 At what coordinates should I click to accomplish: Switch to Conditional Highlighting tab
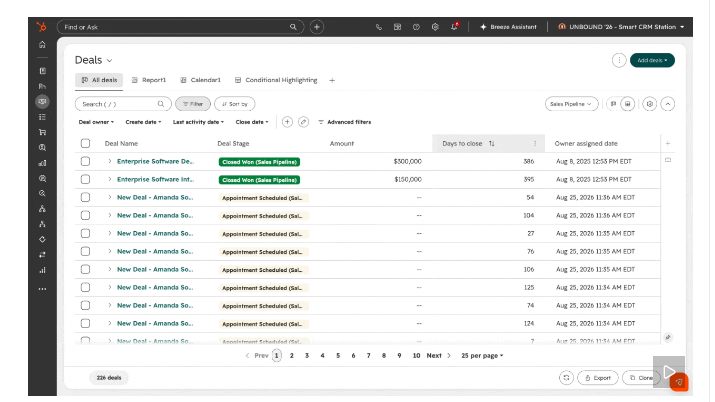tap(276, 80)
